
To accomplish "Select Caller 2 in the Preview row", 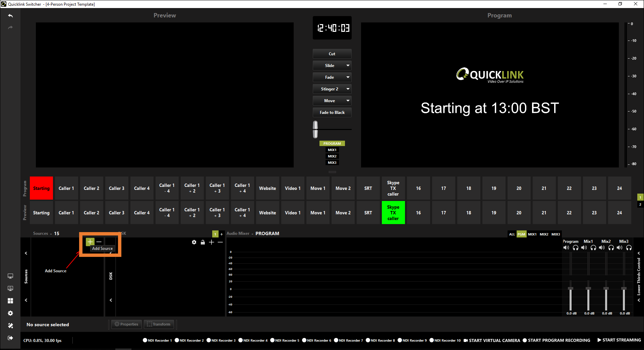I will 92,213.
